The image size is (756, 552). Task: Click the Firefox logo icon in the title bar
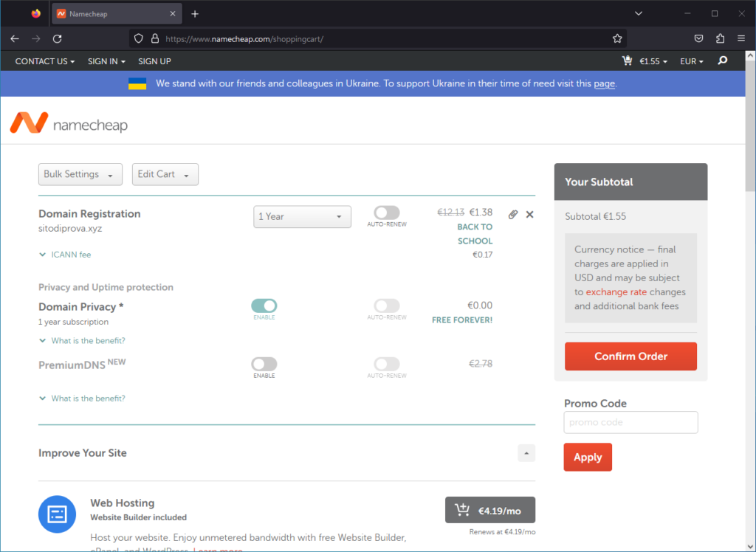(x=35, y=13)
